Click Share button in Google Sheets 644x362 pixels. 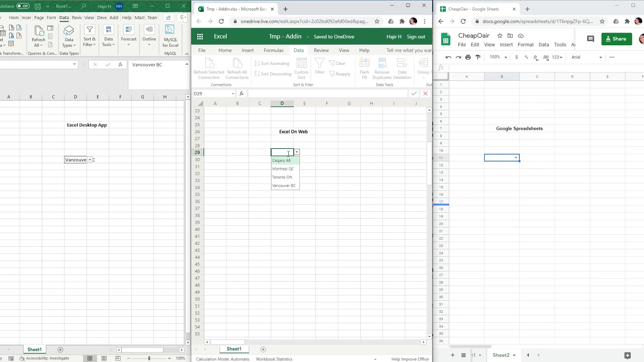pos(616,39)
